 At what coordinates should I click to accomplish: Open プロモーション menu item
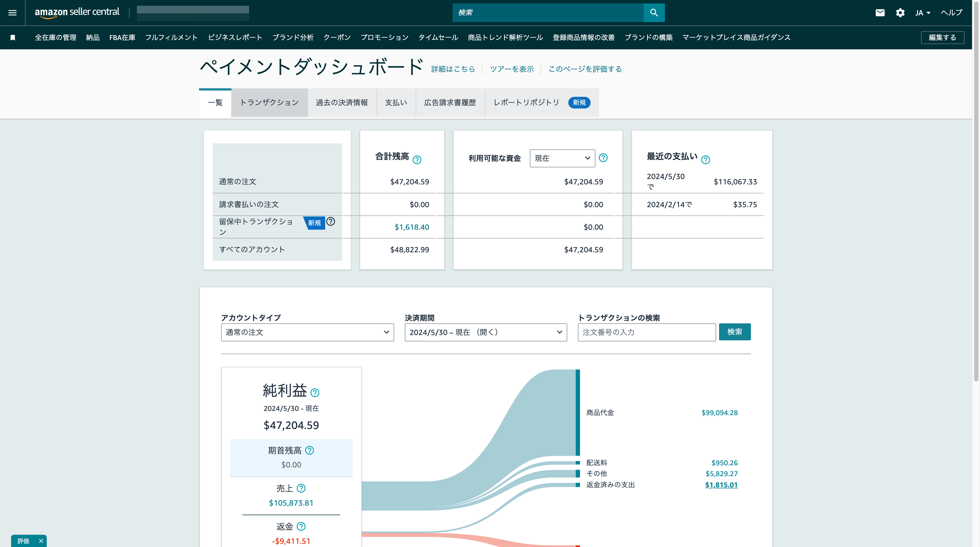[x=384, y=38]
